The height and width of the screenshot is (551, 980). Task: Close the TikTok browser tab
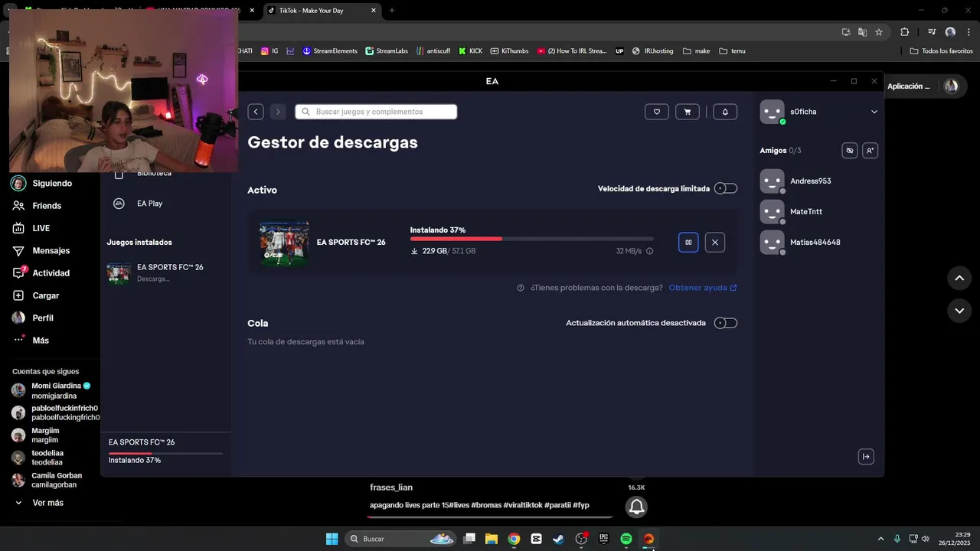pyautogui.click(x=373, y=11)
